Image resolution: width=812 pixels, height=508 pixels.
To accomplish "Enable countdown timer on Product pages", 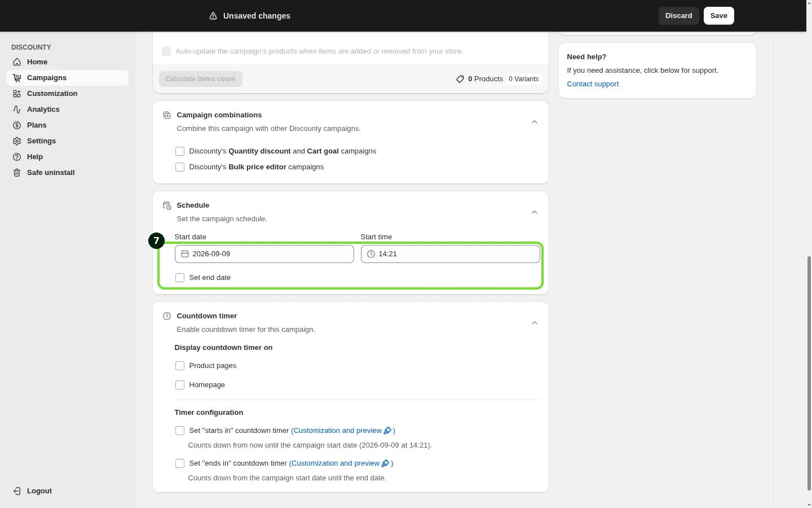I will click(180, 366).
